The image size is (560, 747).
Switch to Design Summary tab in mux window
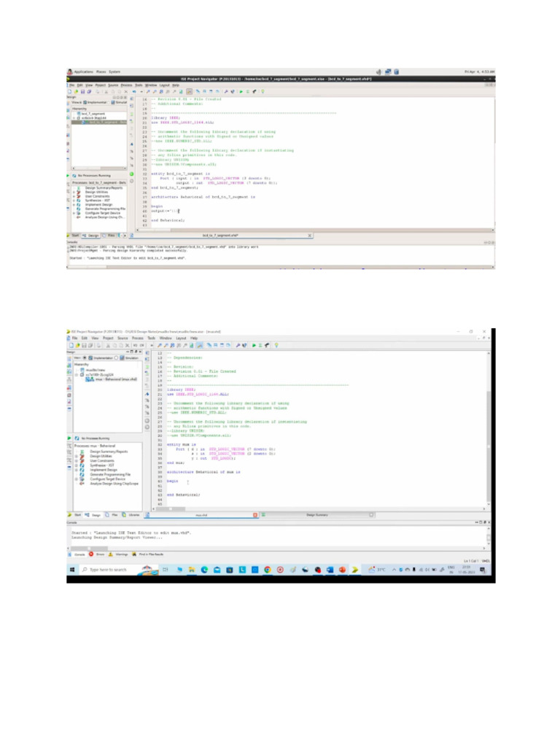pyautogui.click(x=317, y=515)
